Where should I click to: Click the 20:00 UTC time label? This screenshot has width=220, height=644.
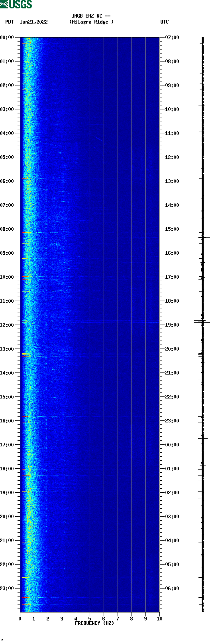(x=172, y=349)
